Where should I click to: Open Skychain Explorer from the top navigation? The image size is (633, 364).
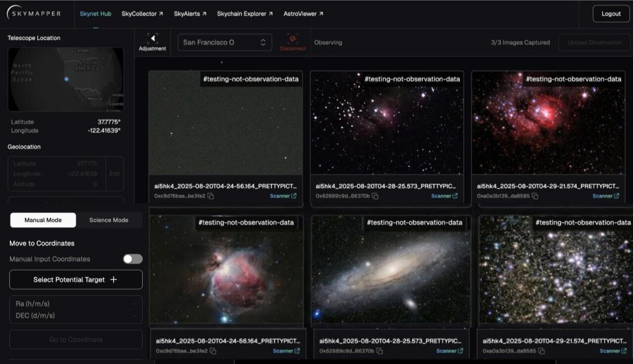pyautogui.click(x=245, y=14)
